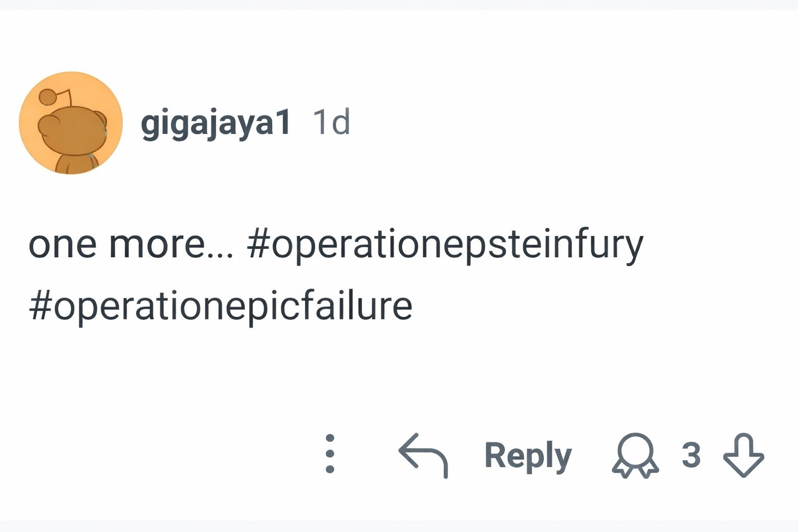Click the gray divider above the comment
The height and width of the screenshot is (532, 798).
[399, 5]
